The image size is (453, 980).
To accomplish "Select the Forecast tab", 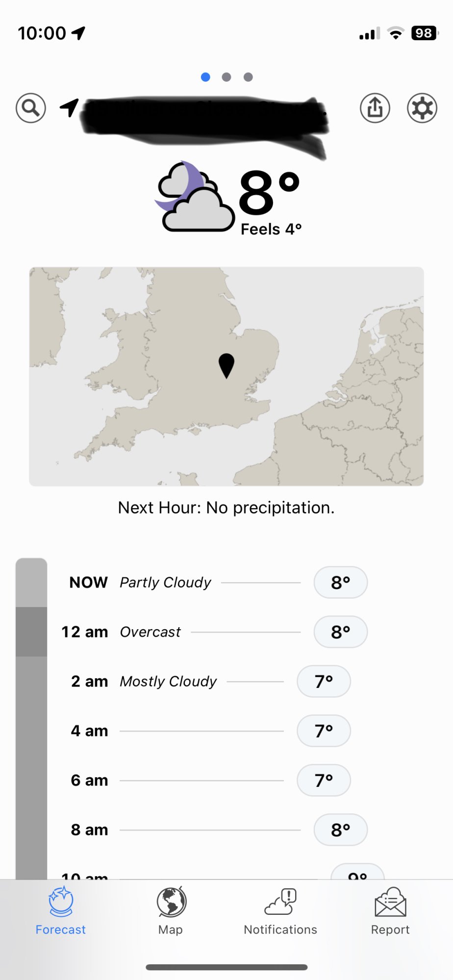I will (x=60, y=911).
